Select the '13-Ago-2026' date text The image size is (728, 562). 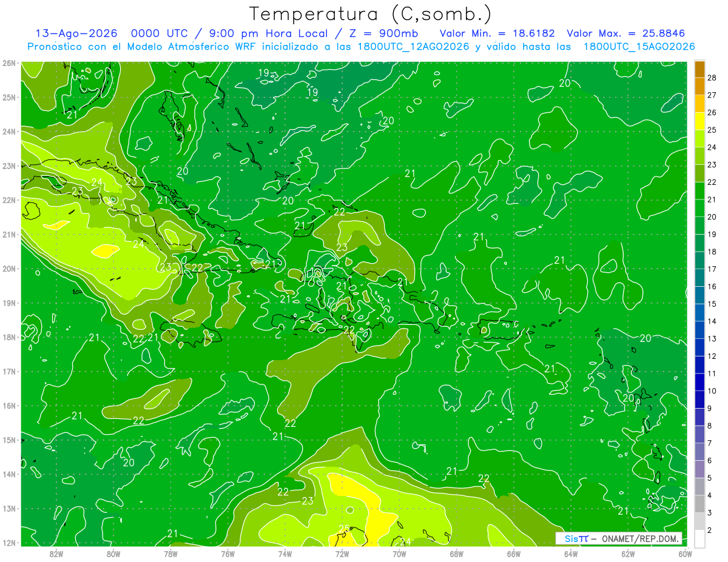[76, 33]
